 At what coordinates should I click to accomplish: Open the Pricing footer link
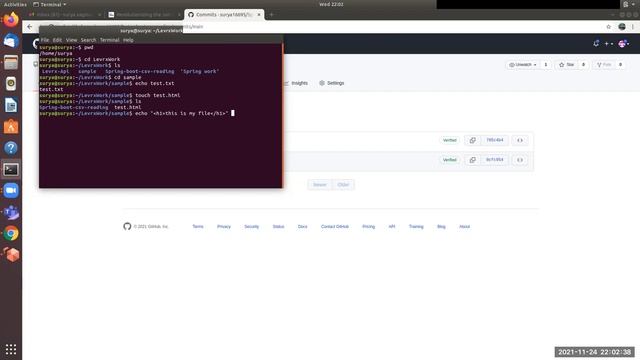369,227
